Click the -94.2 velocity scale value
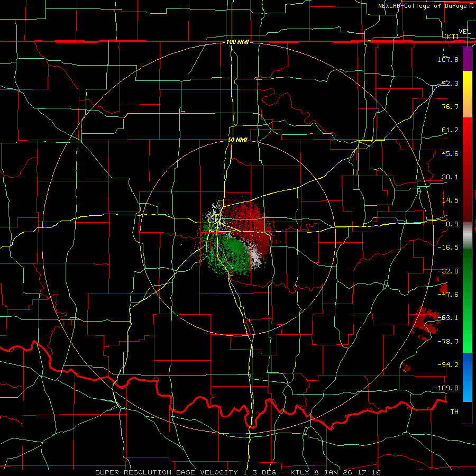 pyautogui.click(x=448, y=364)
